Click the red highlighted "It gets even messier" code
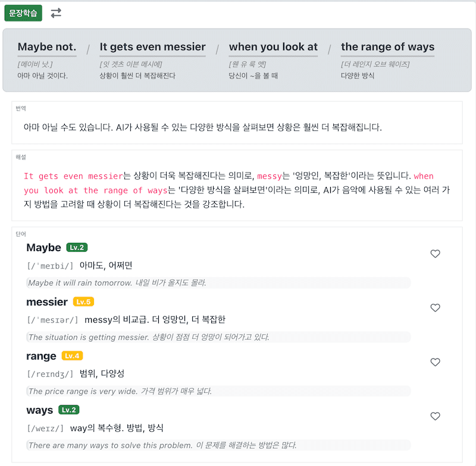Image resolution: width=476 pixels, height=466 pixels. tap(73, 176)
